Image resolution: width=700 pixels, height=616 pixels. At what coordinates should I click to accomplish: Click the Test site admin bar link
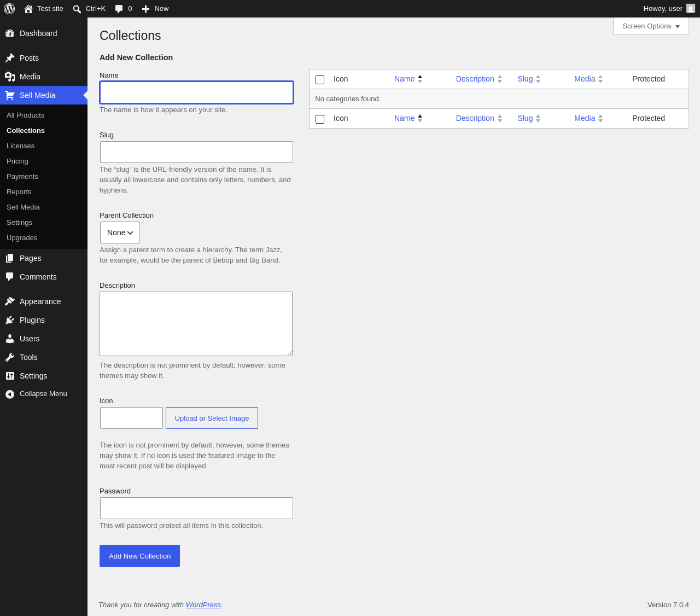44,9
